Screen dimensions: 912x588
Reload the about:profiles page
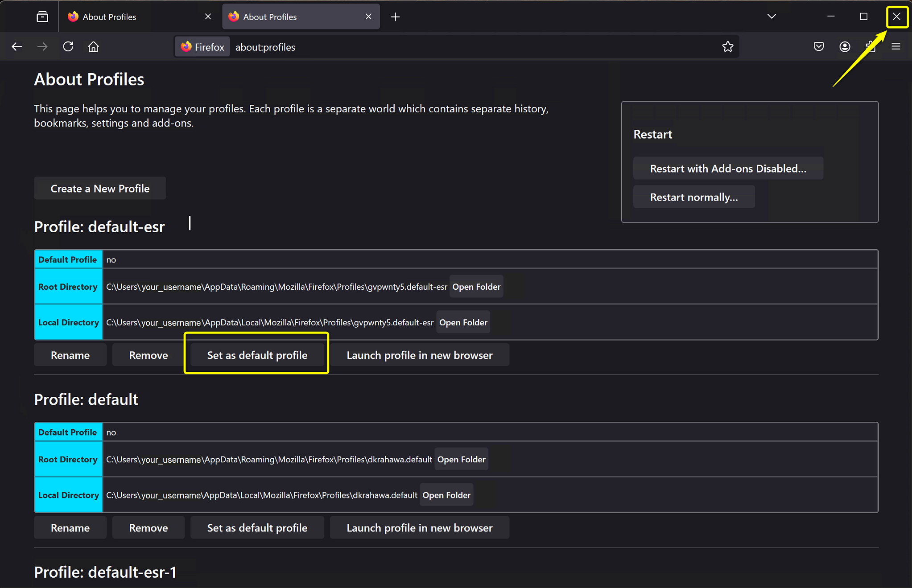pos(68,47)
